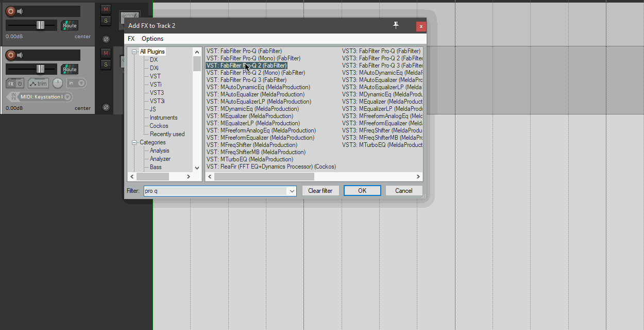Image resolution: width=644 pixels, height=330 pixels.
Task: Select VST: MAutoDynamicEq (MeldaProduction)
Action: point(259,87)
